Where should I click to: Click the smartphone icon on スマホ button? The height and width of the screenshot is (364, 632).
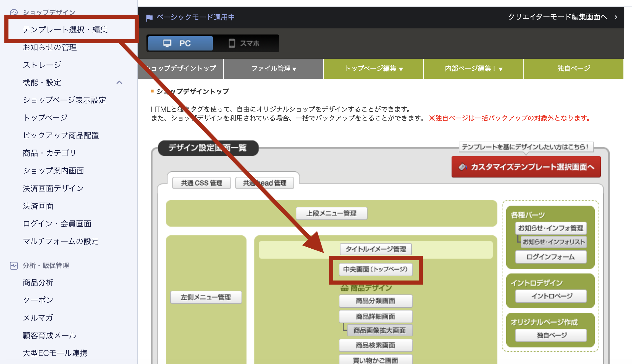point(232,43)
